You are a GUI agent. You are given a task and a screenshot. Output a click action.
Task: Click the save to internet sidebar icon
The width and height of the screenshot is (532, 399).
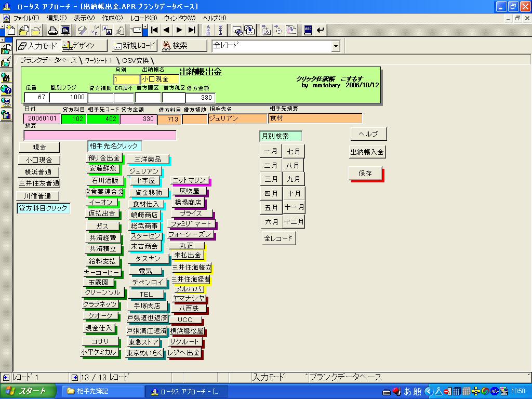6,62
